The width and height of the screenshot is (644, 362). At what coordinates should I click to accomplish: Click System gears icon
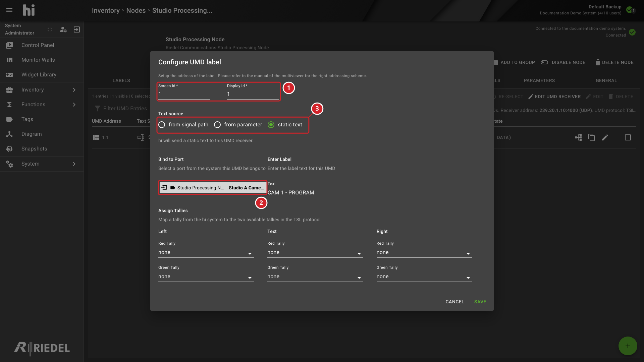click(x=9, y=164)
